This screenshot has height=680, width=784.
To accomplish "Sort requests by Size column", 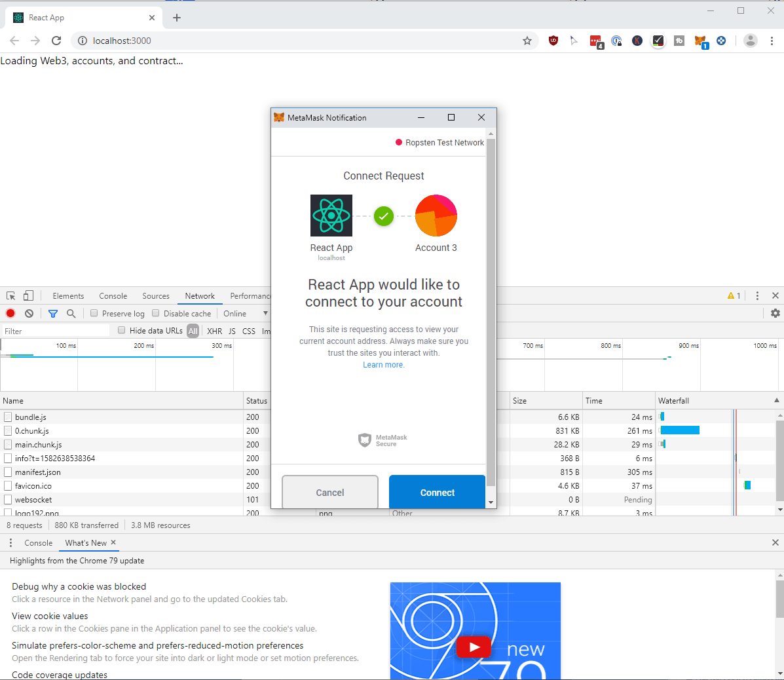I will (546, 400).
